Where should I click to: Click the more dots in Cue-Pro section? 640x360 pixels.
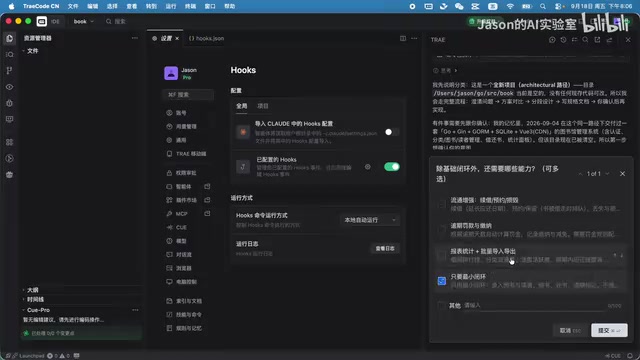pyautogui.click(x=135, y=310)
